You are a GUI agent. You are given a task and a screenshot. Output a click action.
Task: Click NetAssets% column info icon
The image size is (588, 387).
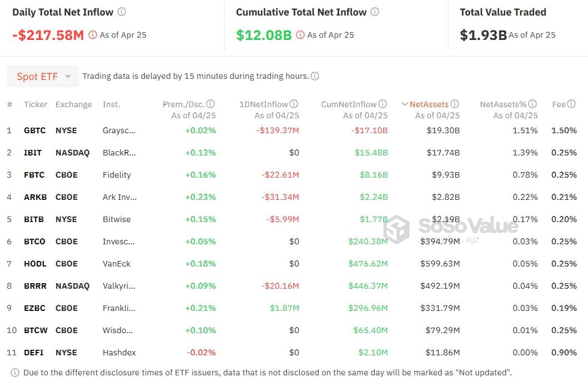[x=532, y=104]
